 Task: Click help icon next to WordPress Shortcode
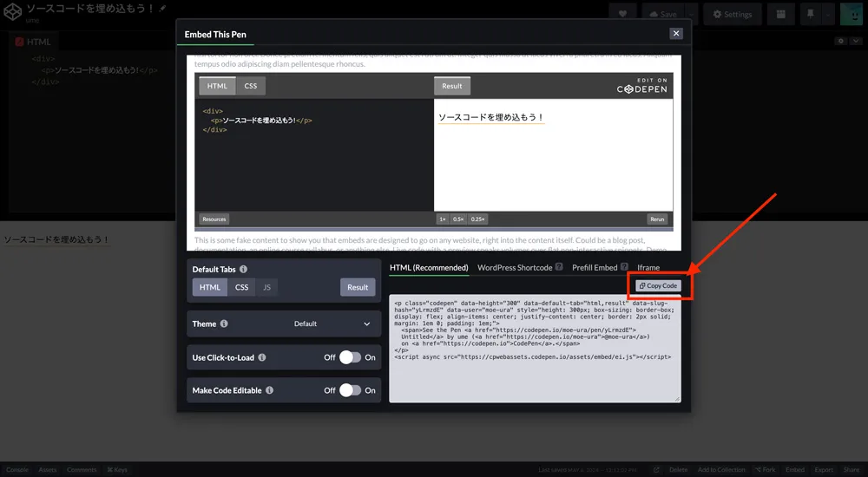pyautogui.click(x=559, y=268)
